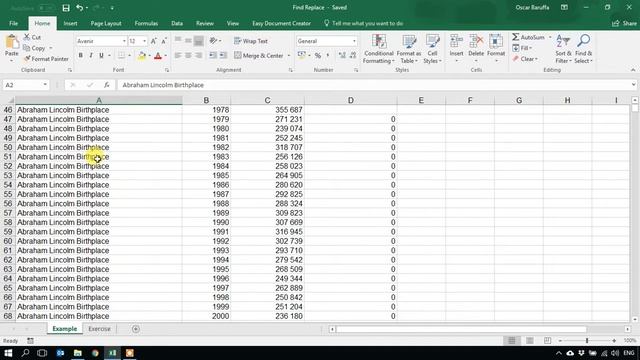Viewport: 640px width, 360px height.
Task: Click AutoSum
Action: [x=529, y=37]
